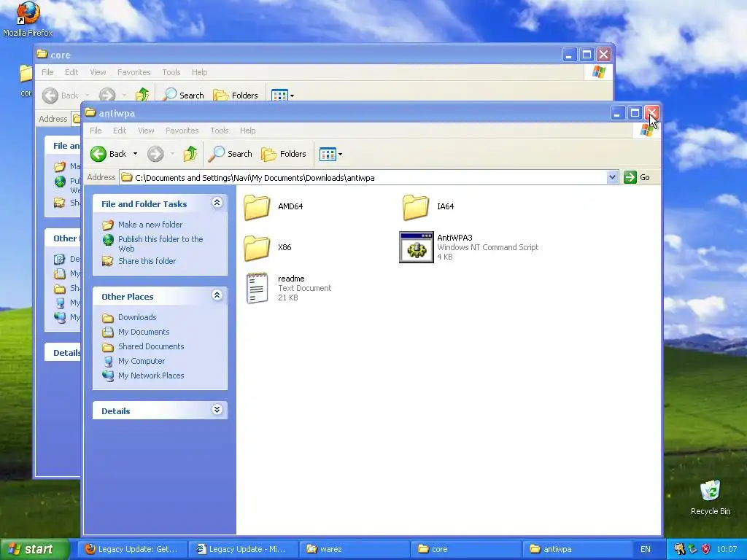747x560 pixels.
Task: Select the readme text document icon
Action: 258,287
